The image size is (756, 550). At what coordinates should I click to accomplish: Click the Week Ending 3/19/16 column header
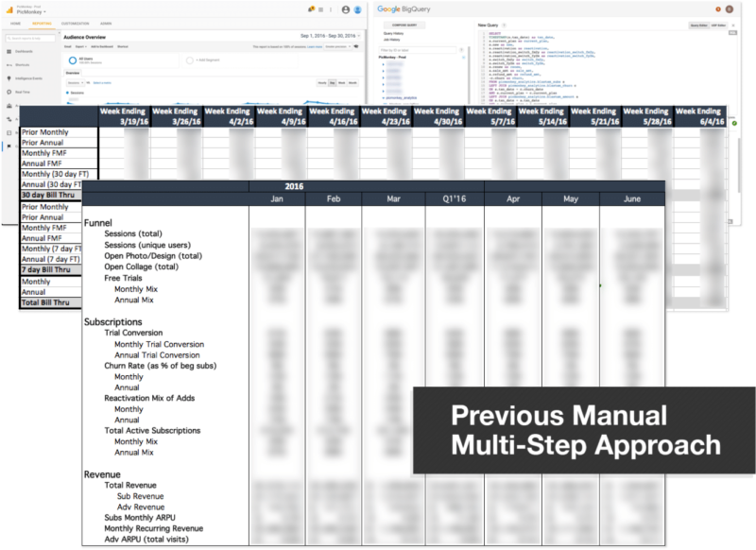(124, 116)
